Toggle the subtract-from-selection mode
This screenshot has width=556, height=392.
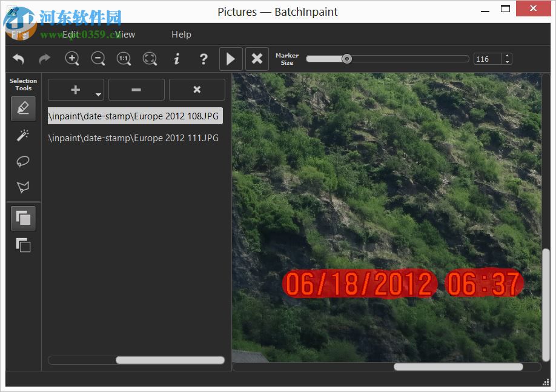(23, 245)
